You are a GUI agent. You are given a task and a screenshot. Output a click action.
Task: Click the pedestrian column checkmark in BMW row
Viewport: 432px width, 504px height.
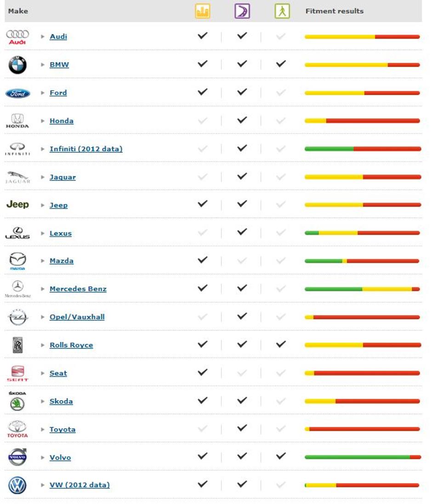coord(281,64)
